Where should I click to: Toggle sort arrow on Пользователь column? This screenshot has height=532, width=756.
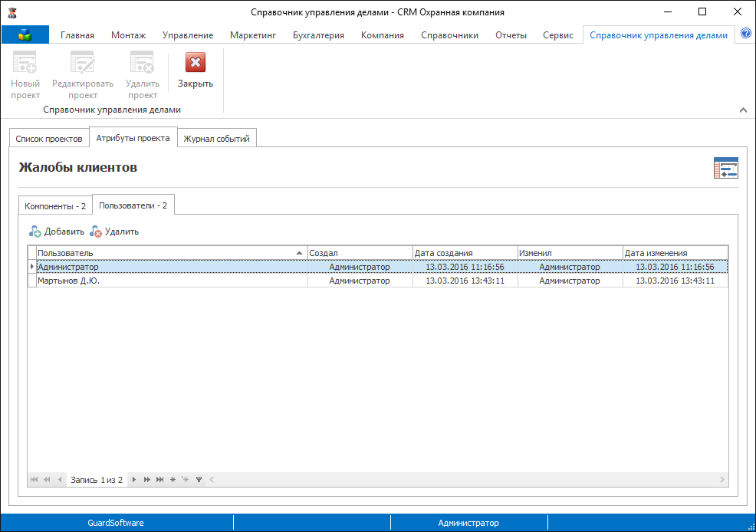tap(300, 253)
